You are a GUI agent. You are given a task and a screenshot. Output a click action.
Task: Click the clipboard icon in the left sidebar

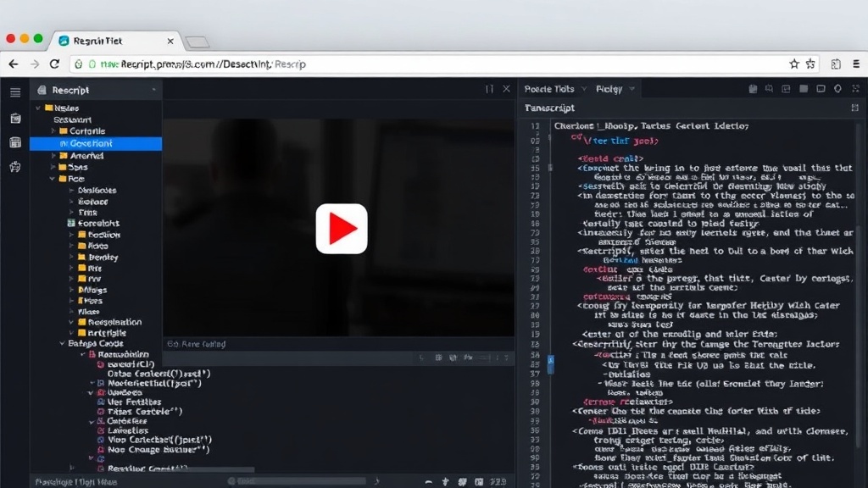(x=15, y=119)
